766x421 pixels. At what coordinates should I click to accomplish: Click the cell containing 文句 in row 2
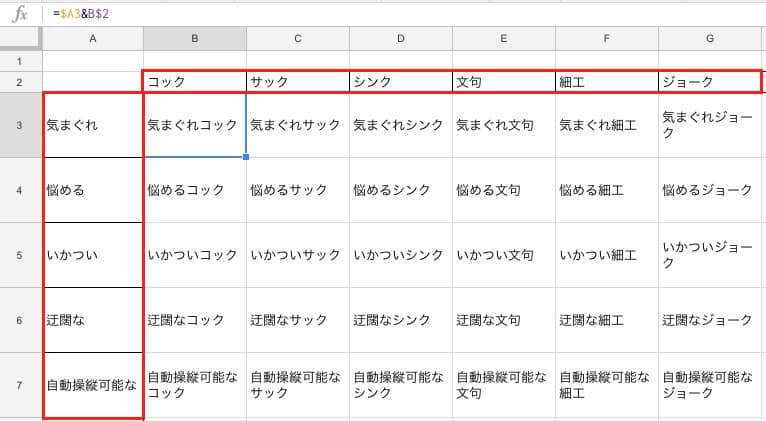(x=504, y=82)
